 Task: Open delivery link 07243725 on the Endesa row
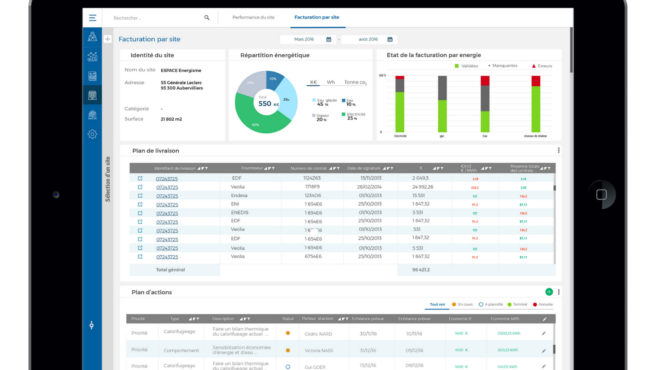point(167,196)
